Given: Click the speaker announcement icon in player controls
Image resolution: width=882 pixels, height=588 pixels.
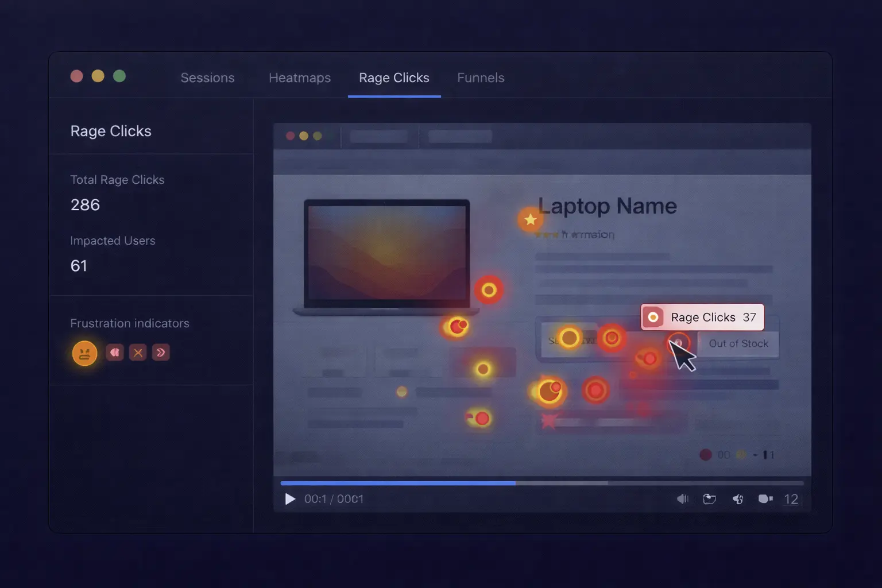Looking at the screenshot, I should [738, 499].
